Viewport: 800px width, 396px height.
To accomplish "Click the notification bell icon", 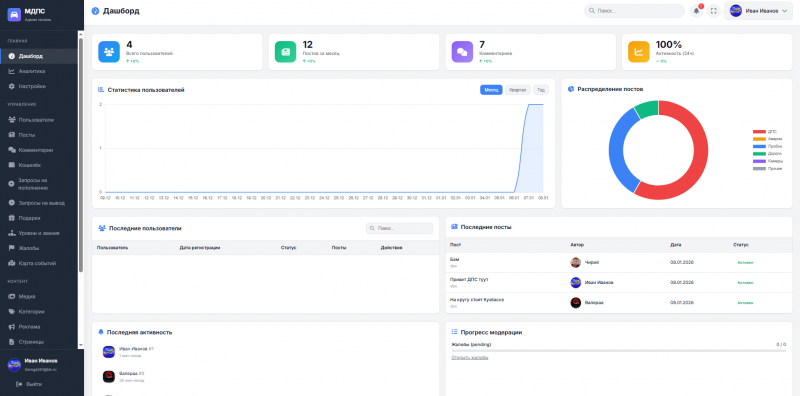I will tap(696, 11).
